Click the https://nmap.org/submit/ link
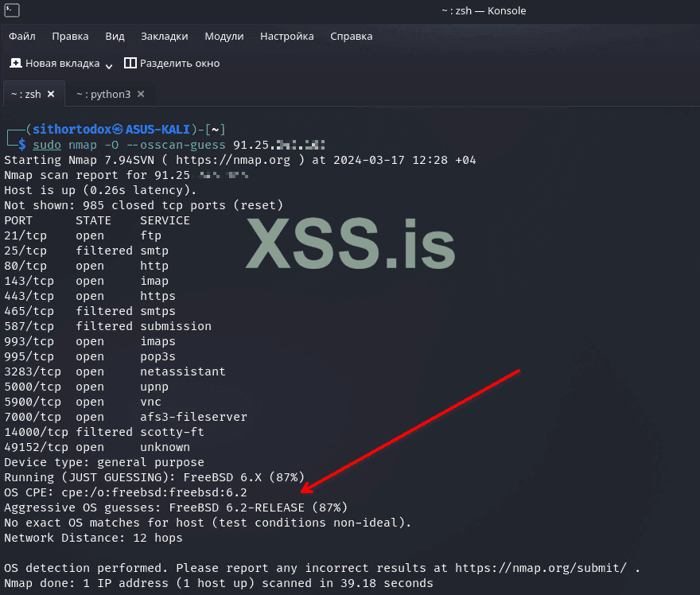 click(541, 568)
